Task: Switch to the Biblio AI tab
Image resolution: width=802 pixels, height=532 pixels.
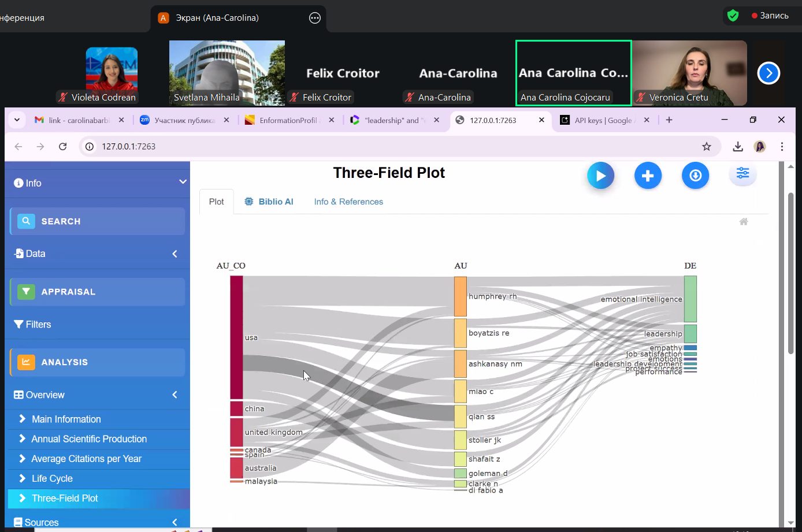Action: (269, 202)
